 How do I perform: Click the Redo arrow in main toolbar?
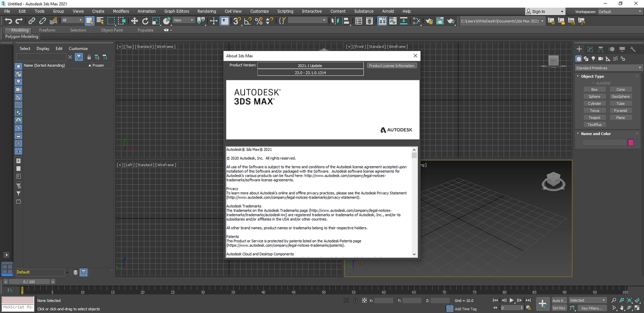(x=19, y=21)
